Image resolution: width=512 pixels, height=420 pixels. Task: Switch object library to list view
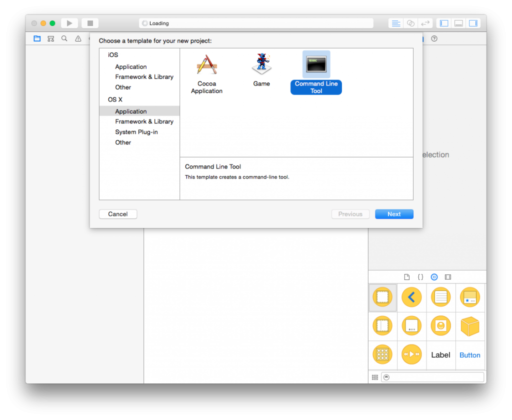(x=375, y=377)
